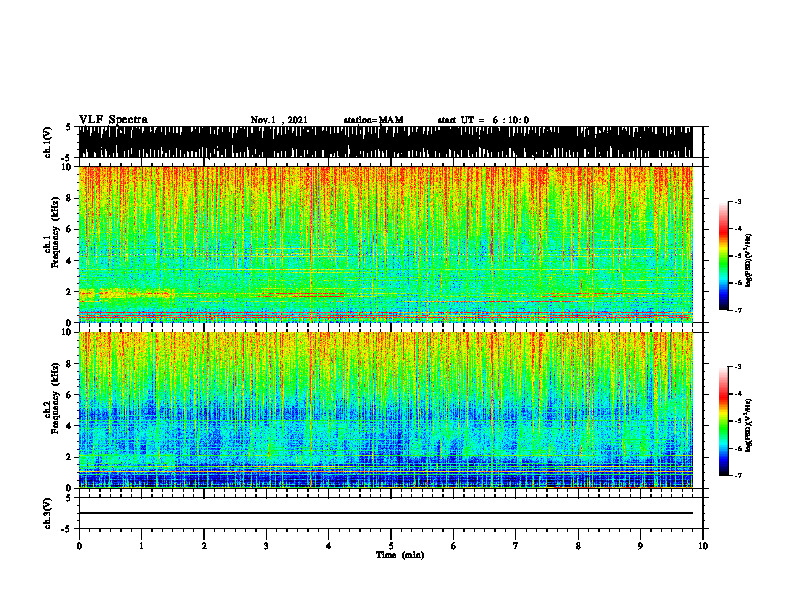Click ch.2 colorbar "-3" label
The width and height of the screenshot is (792, 612).
click(737, 367)
